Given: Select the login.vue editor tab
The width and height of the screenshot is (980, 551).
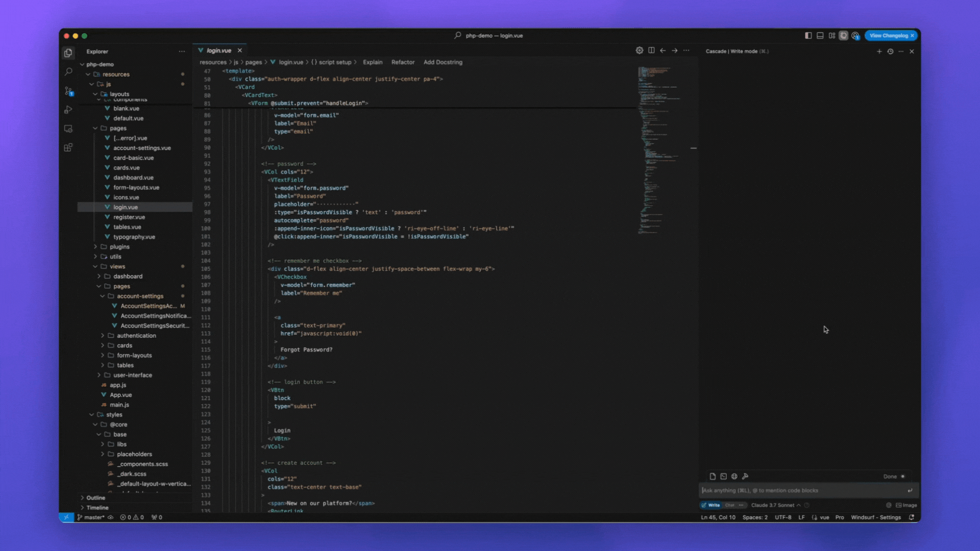Looking at the screenshot, I should (219, 51).
